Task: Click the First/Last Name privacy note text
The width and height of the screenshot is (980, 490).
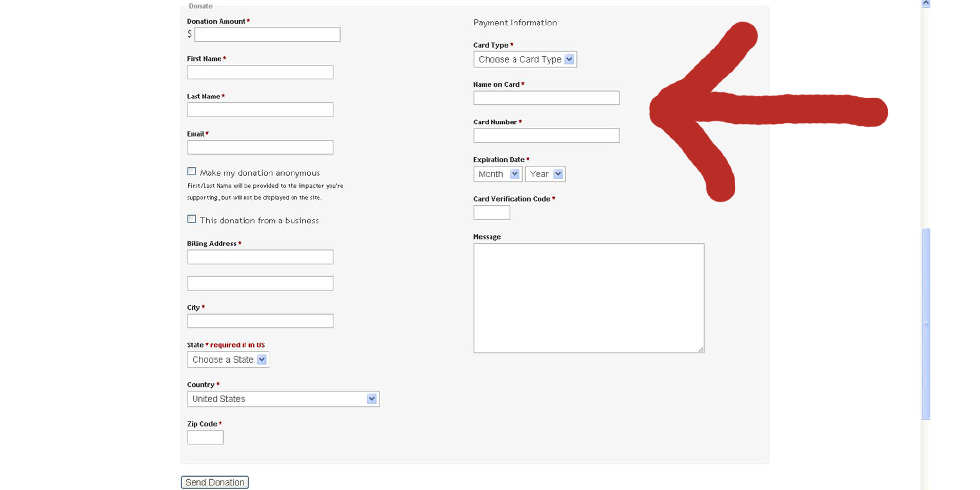Action: tap(265, 192)
